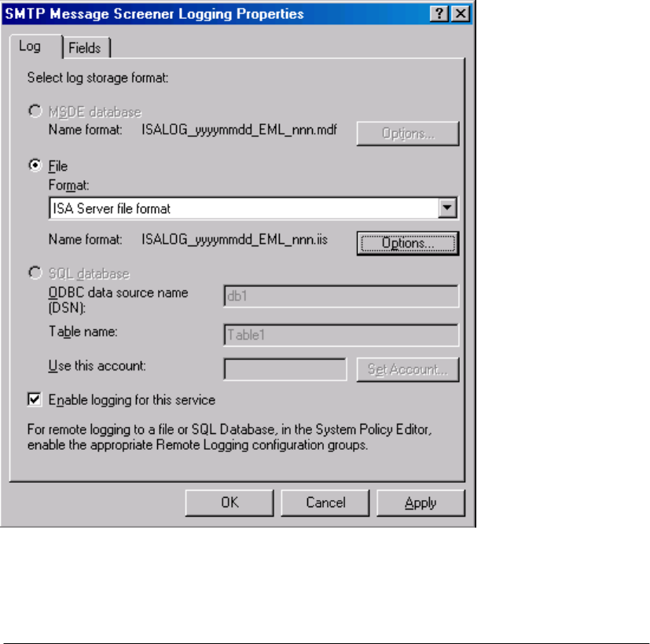Click the help question mark button

point(439,13)
